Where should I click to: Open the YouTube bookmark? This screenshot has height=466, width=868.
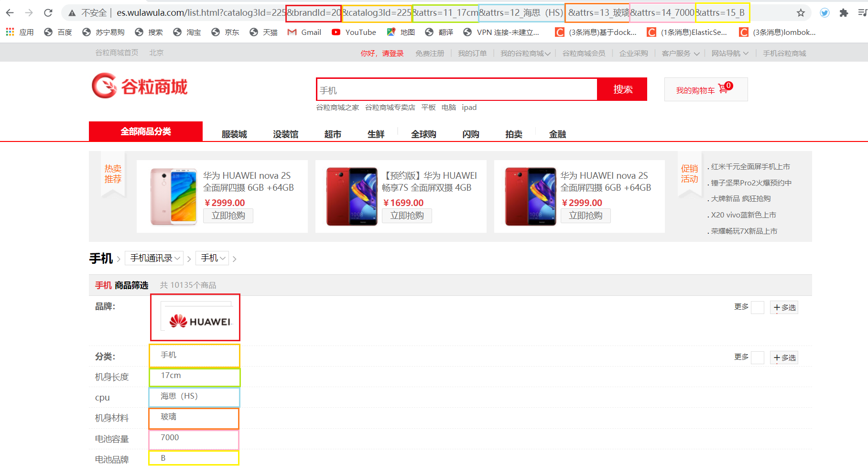[x=354, y=32]
